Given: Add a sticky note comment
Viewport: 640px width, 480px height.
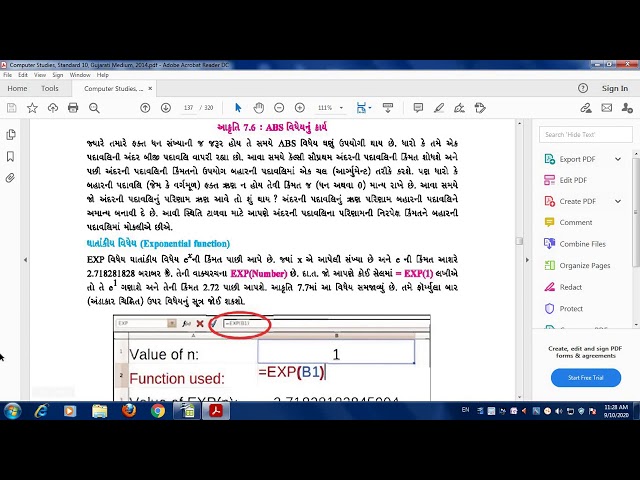Looking at the screenshot, I should click(x=418, y=108).
